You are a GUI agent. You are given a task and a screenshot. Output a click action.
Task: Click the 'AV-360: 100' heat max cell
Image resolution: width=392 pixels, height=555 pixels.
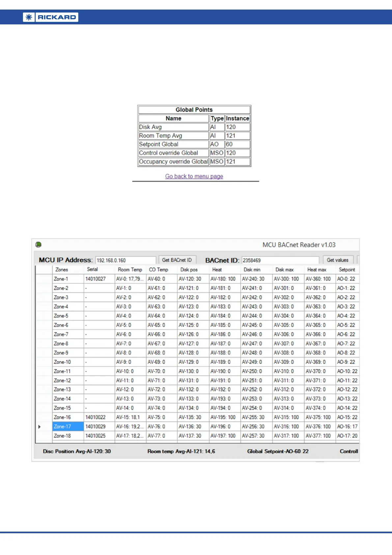point(320,279)
